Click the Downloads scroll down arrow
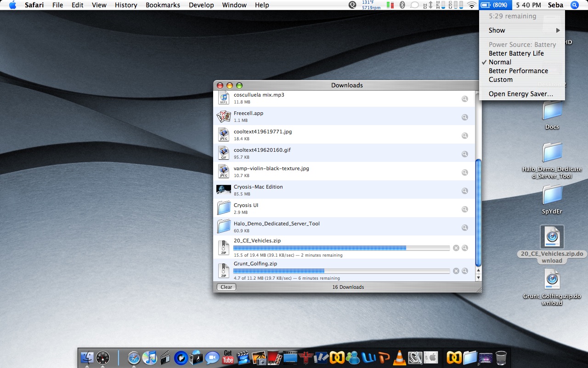588x368 pixels. point(478,278)
